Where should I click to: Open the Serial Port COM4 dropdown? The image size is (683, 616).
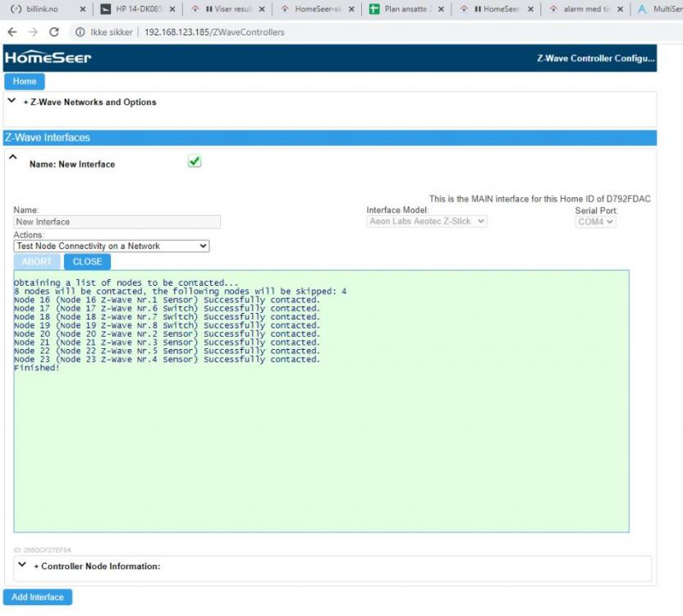point(595,221)
